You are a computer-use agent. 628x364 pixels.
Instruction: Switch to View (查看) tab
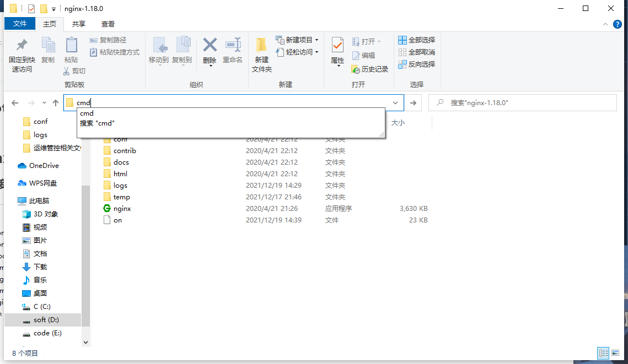coord(108,24)
